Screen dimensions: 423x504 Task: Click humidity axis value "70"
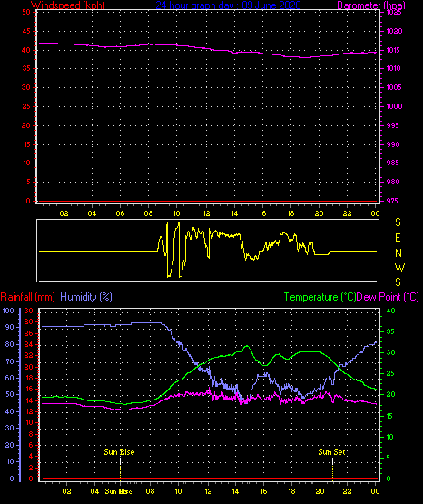[x=10, y=361]
